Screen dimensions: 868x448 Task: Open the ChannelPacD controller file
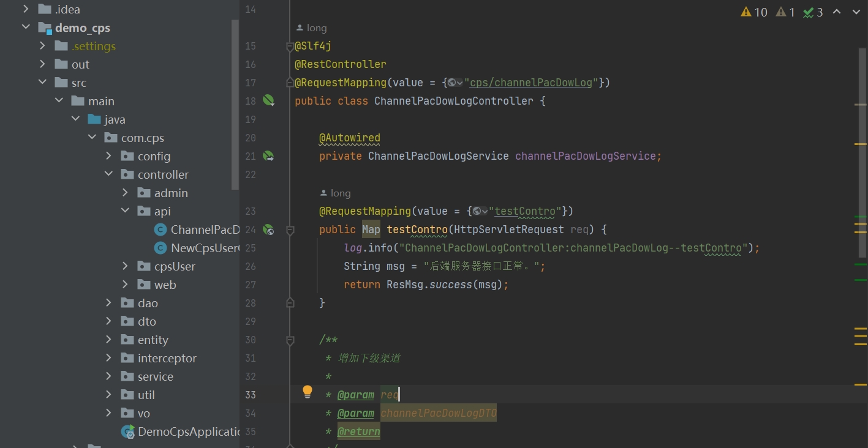pyautogui.click(x=205, y=230)
